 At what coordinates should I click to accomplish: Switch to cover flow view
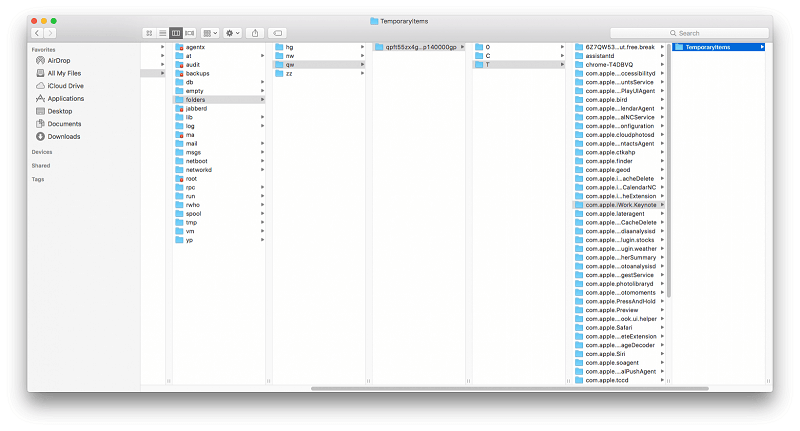[190, 33]
